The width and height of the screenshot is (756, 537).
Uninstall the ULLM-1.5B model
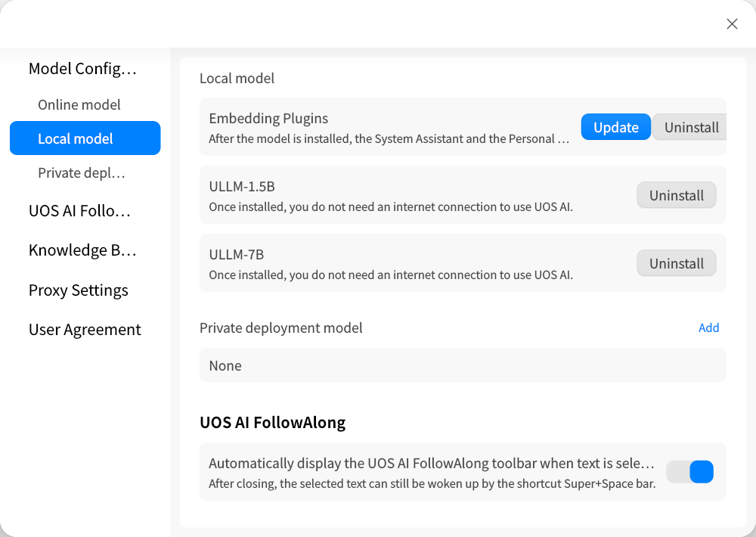[x=676, y=195]
